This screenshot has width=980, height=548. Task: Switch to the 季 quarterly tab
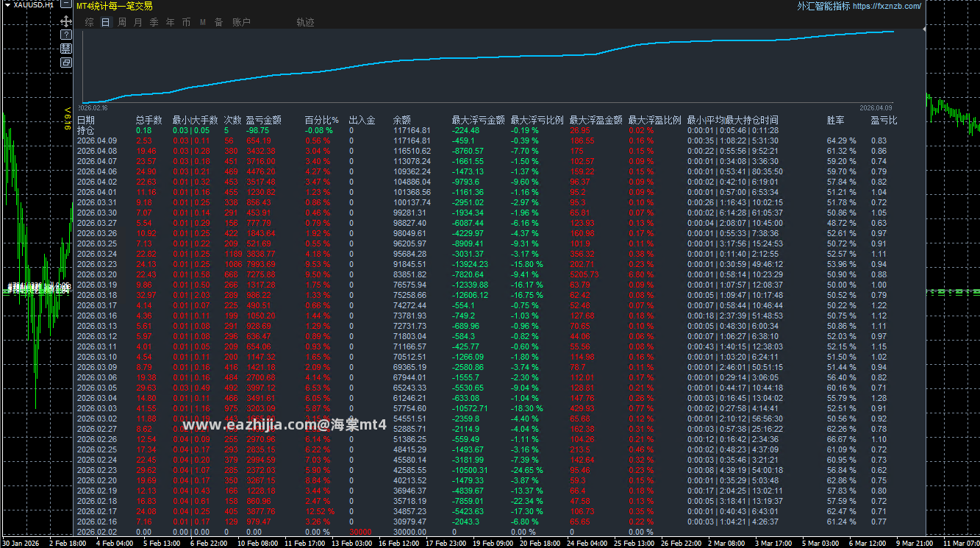tap(154, 23)
